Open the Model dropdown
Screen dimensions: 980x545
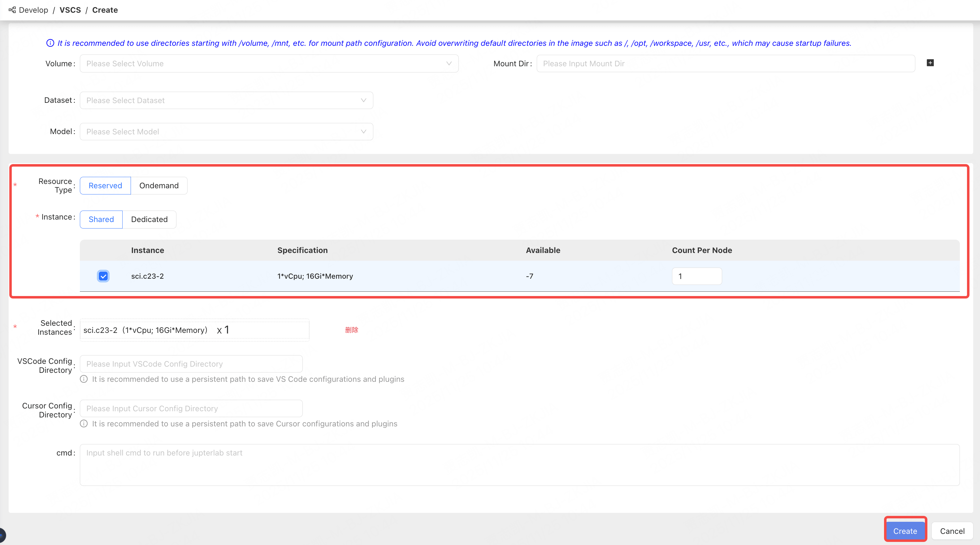coord(226,132)
